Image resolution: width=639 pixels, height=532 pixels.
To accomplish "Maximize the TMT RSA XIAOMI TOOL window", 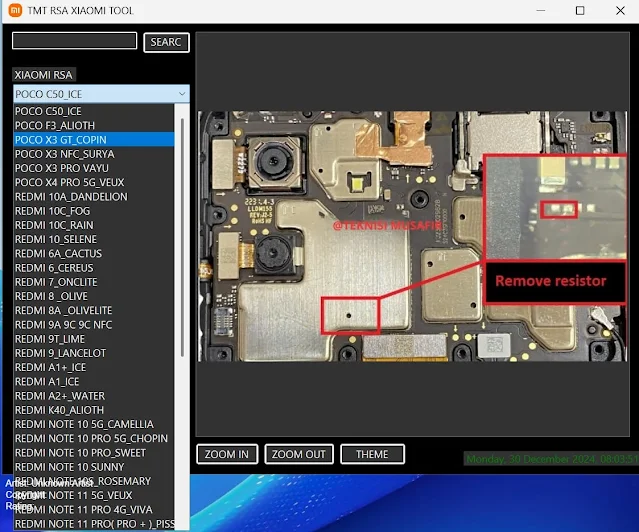I will [x=580, y=11].
